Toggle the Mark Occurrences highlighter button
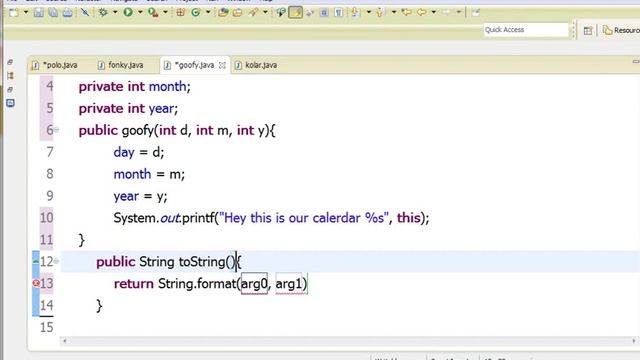Image resolution: width=640 pixels, height=360 pixels. click(296, 13)
